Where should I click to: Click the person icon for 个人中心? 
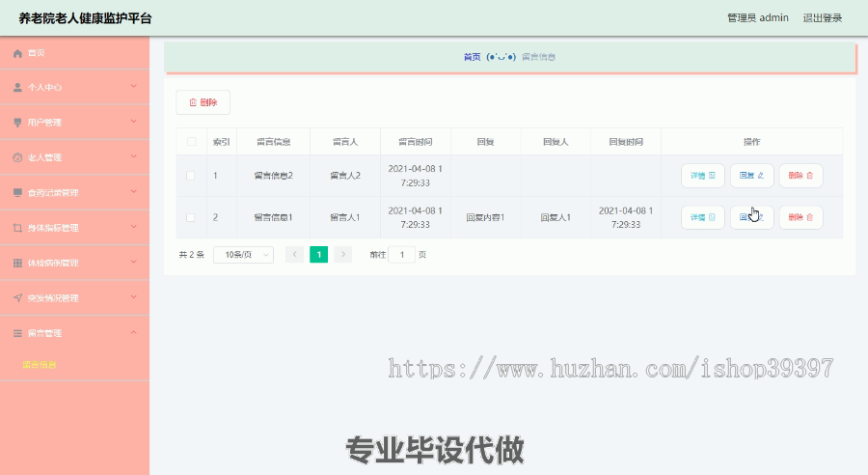tap(17, 88)
